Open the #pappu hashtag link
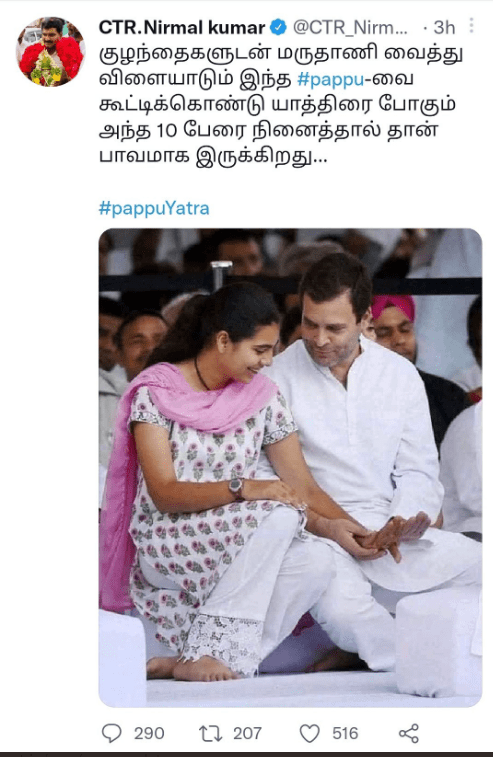The image size is (493, 757). tap(331, 79)
